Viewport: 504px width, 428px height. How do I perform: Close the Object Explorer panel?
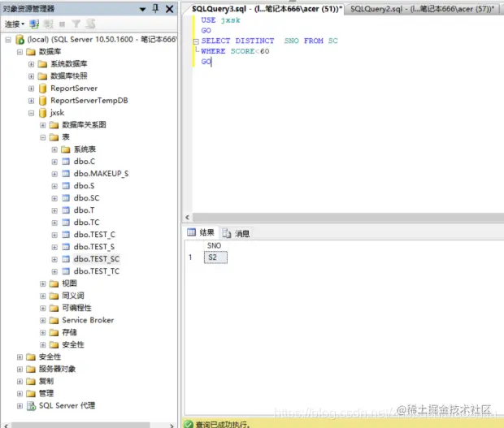point(169,9)
